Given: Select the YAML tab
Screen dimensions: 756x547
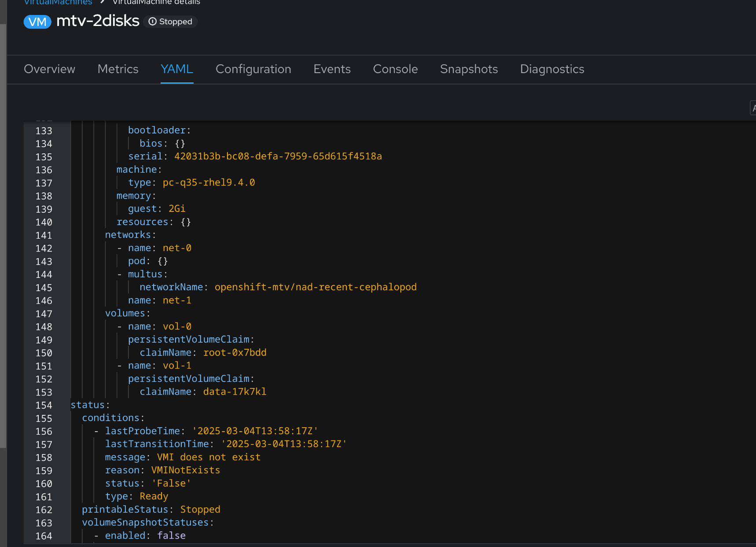Looking at the screenshot, I should [x=176, y=69].
